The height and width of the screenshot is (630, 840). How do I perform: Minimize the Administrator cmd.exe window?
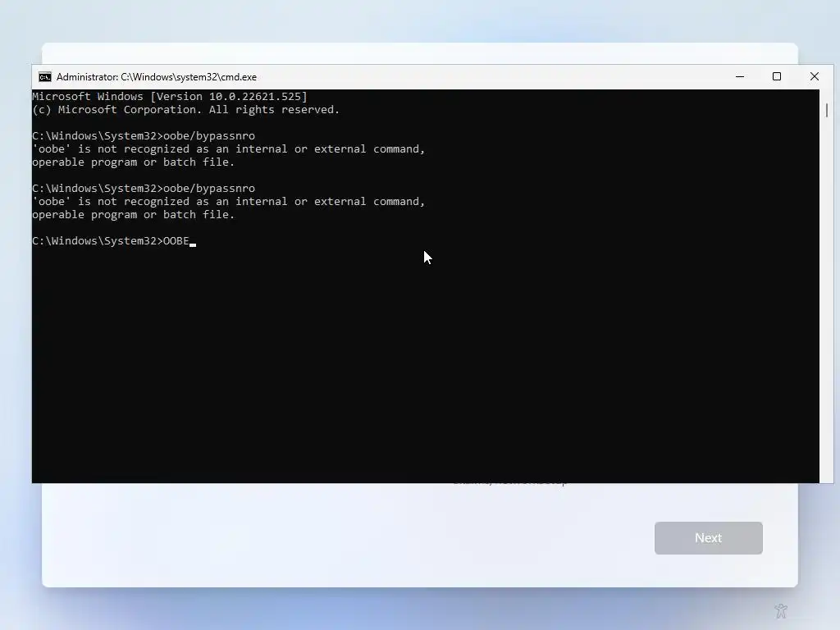[740, 77]
